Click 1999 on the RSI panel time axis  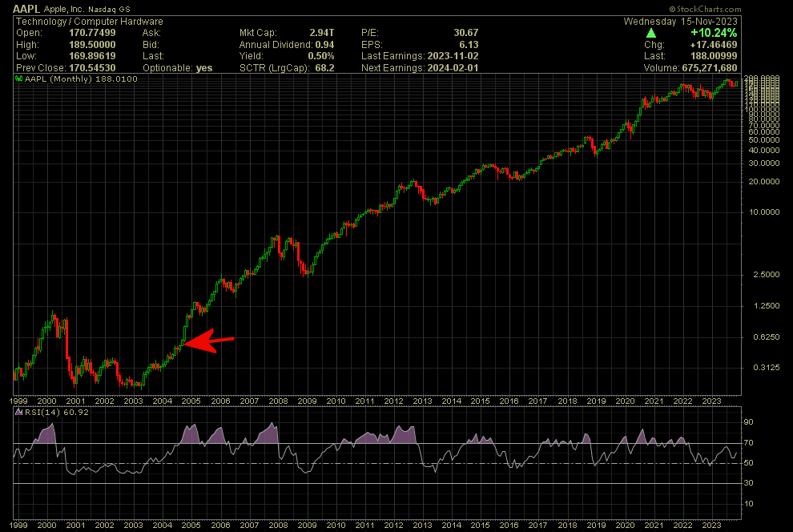[18, 525]
